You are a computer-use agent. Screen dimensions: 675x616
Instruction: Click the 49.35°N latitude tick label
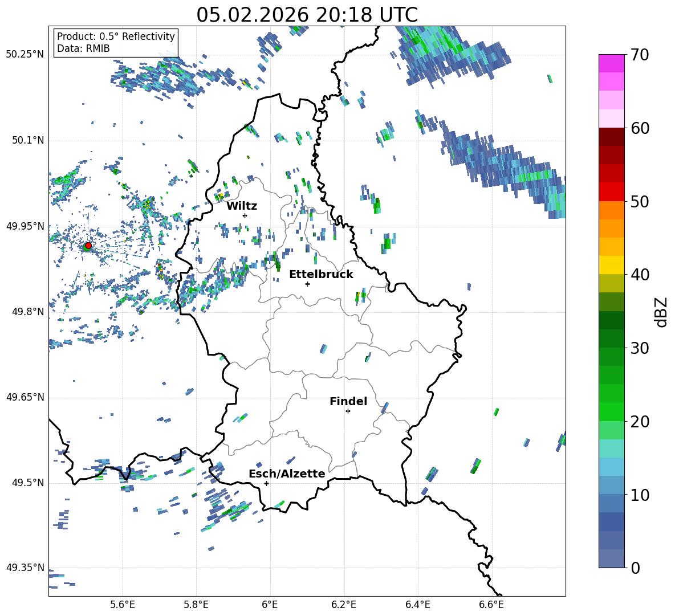click(x=25, y=568)
